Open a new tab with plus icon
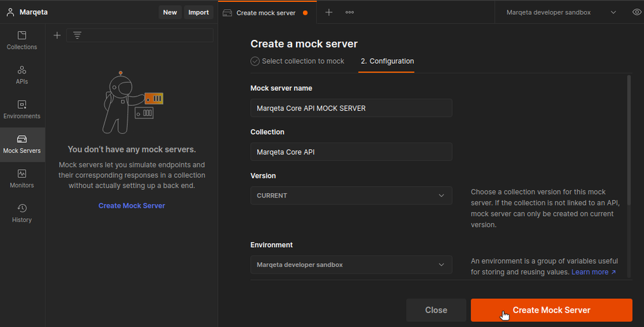 pyautogui.click(x=329, y=12)
